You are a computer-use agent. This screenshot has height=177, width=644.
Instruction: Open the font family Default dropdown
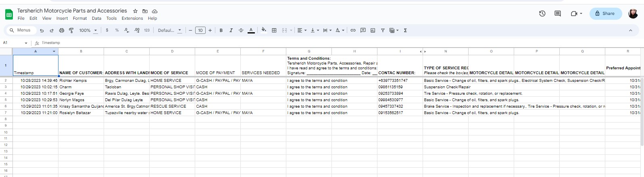tap(169, 30)
